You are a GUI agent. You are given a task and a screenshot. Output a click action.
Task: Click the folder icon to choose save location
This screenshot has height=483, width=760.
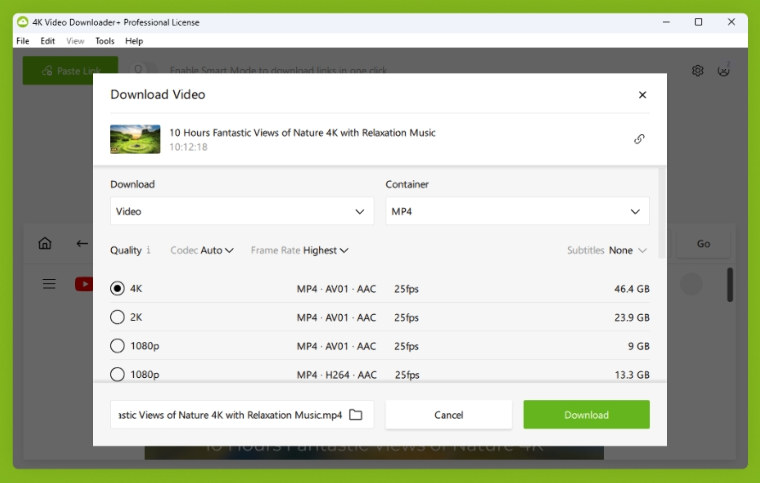356,415
